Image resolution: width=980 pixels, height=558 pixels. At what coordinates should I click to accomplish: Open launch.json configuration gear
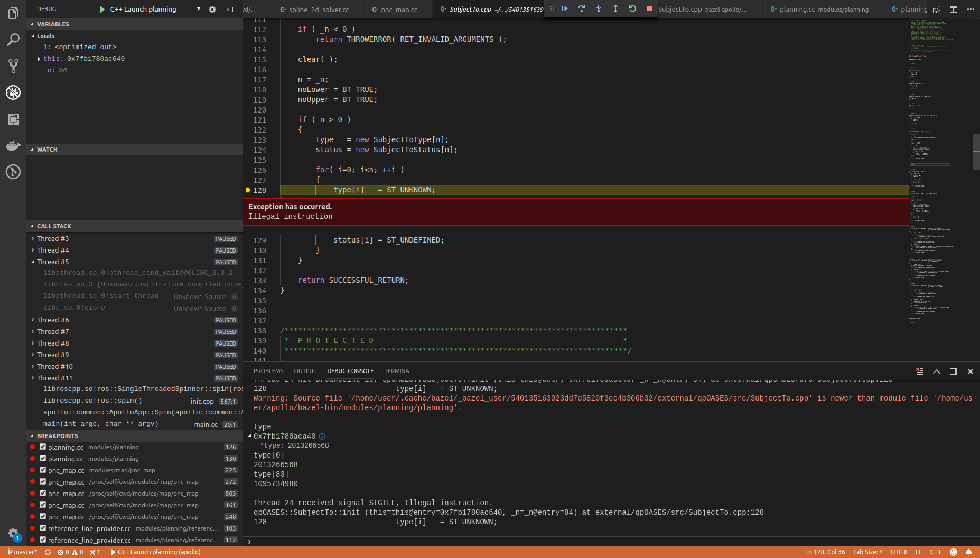(x=212, y=10)
